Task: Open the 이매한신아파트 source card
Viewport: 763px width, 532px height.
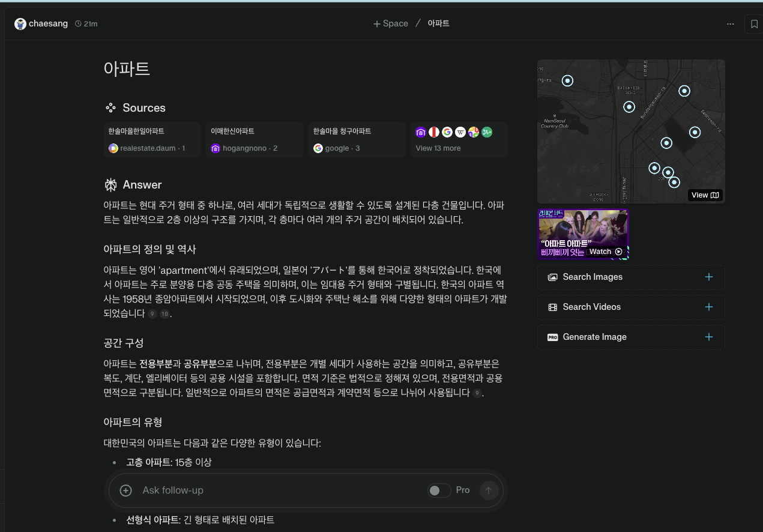Action: tap(255, 139)
